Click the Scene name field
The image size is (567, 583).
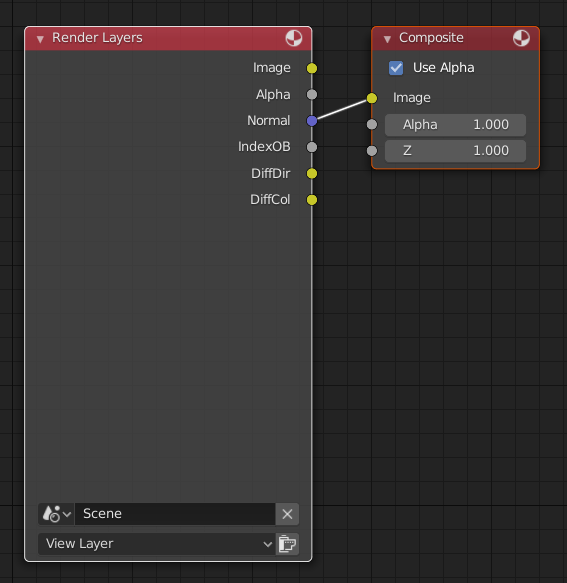point(175,514)
